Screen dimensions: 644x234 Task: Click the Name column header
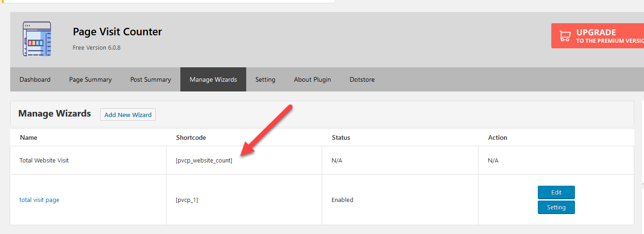point(29,138)
